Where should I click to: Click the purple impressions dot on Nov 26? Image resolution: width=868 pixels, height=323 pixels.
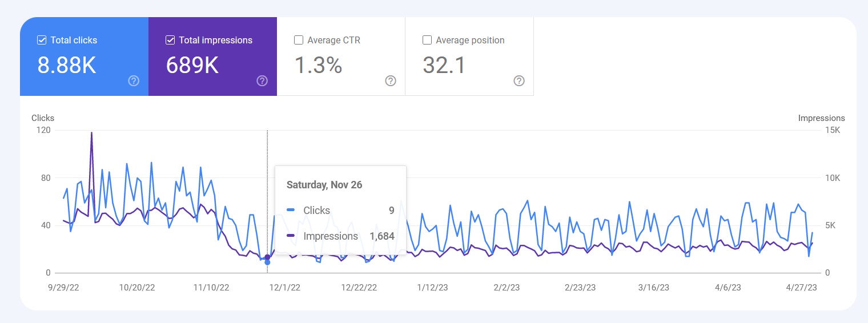click(x=267, y=257)
